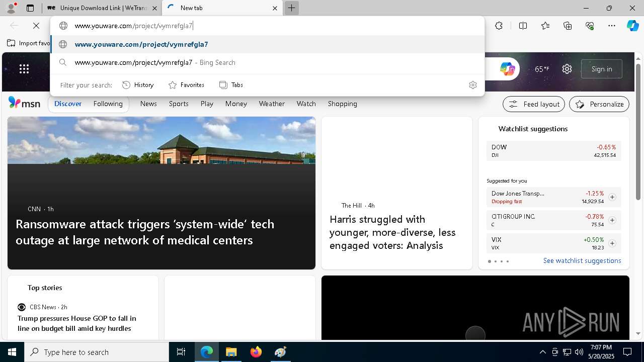Open File Explorer from taskbar
The height and width of the screenshot is (362, 644).
point(231,352)
